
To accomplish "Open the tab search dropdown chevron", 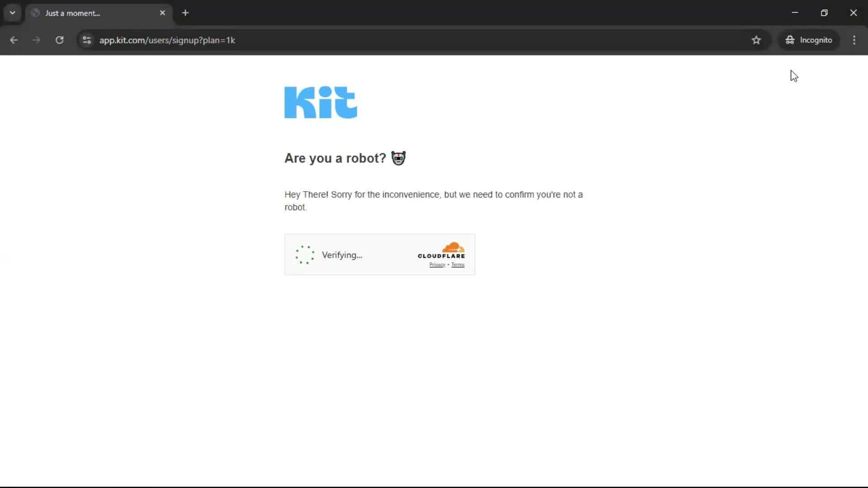I will pyautogui.click(x=12, y=13).
